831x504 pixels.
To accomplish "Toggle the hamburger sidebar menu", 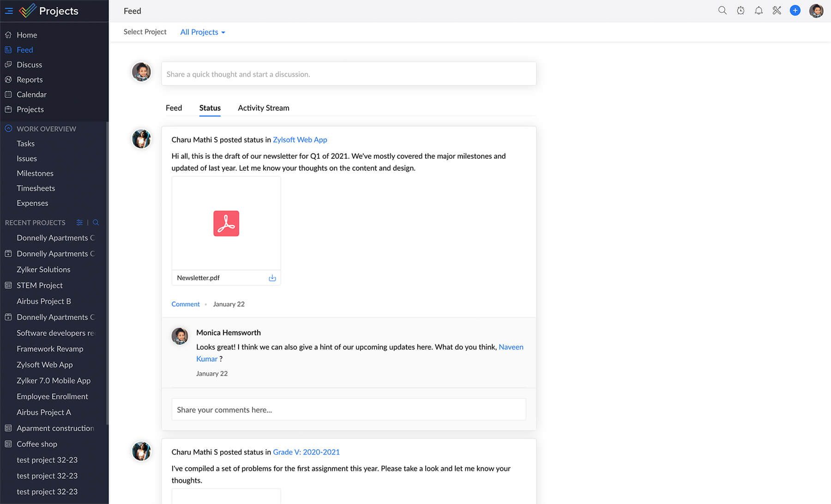I will (x=9, y=11).
